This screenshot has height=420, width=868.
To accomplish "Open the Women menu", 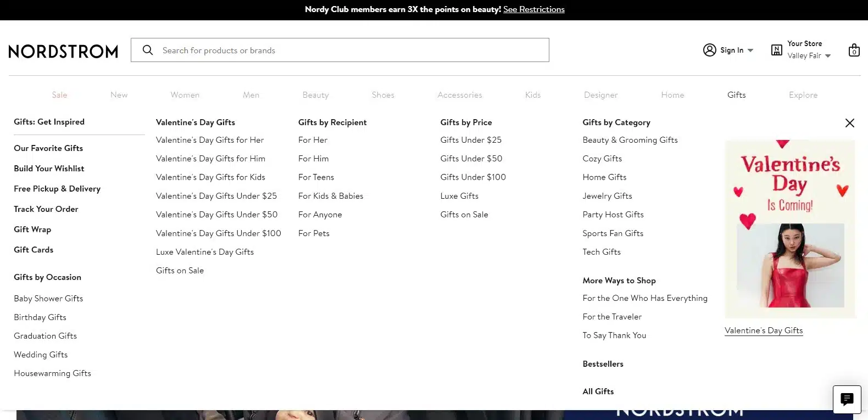I will tap(185, 95).
